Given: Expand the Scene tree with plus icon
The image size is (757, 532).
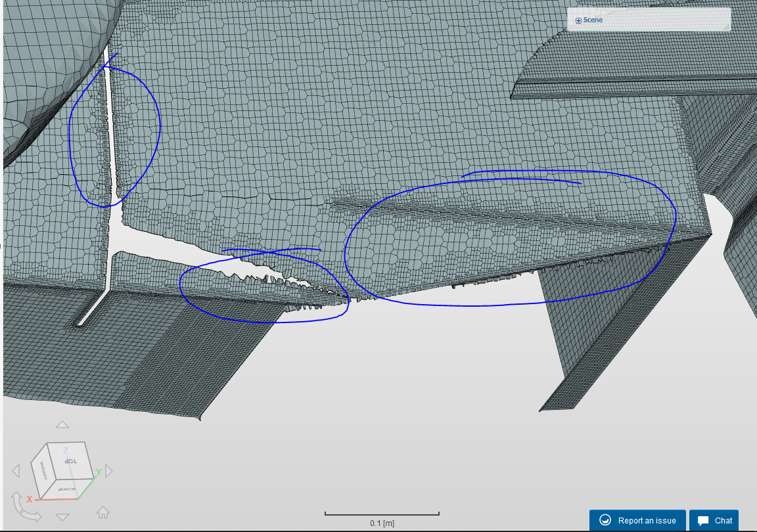Looking at the screenshot, I should coord(578,20).
